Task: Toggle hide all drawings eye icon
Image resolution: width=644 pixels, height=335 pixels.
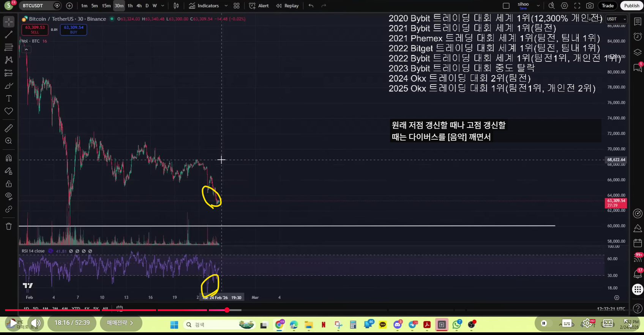Action: pyautogui.click(x=9, y=196)
